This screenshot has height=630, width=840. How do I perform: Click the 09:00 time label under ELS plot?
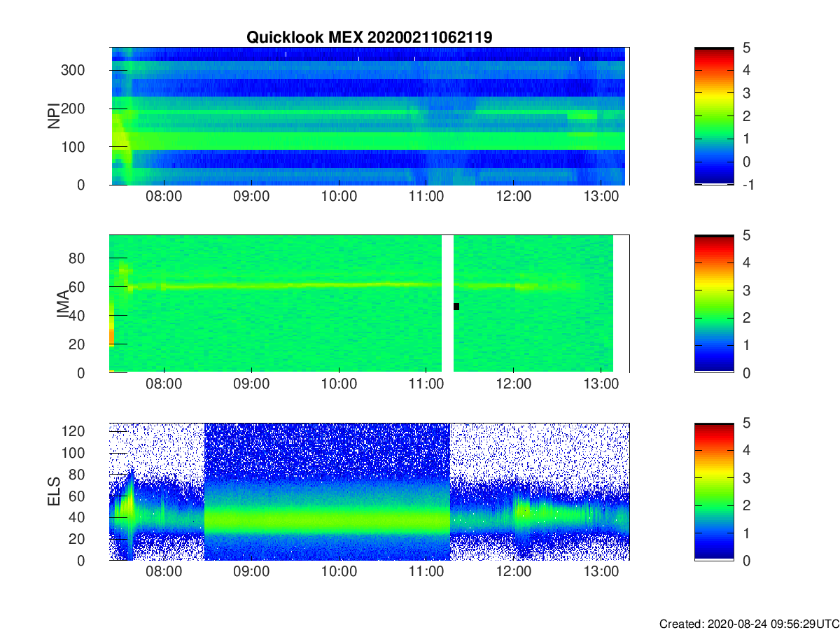pos(251,572)
